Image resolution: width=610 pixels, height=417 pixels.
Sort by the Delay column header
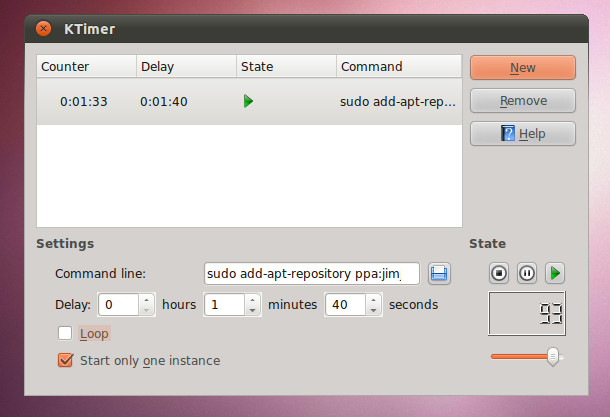[186, 67]
